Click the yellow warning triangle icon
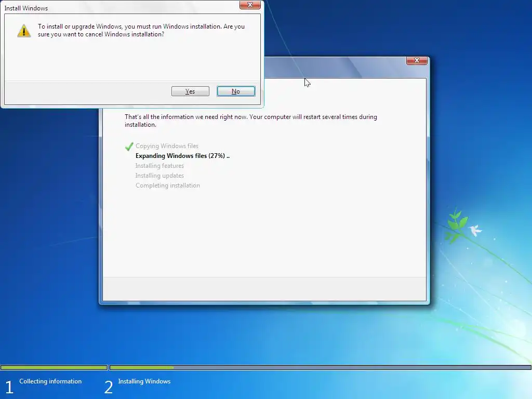 pos(24,31)
